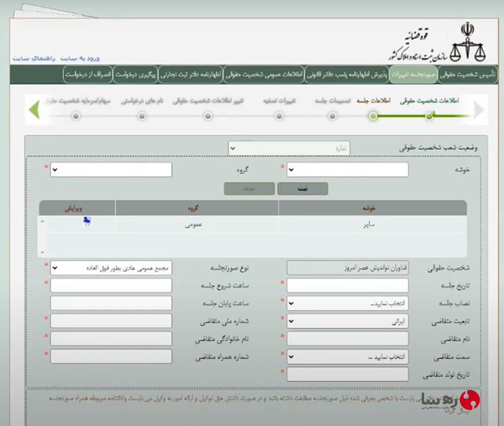Screen dimensions: 504x426
Task: Click the table scroll up arrow
Action: (43, 221)
